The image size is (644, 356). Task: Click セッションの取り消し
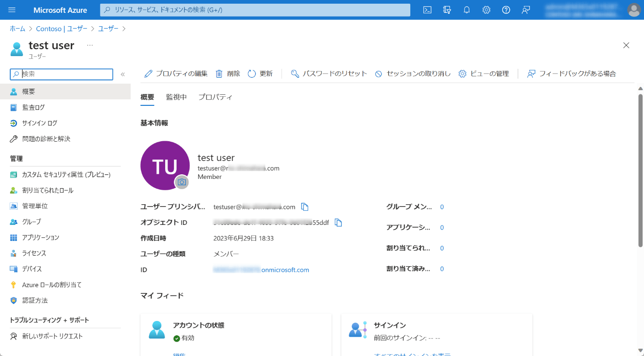[x=413, y=74]
